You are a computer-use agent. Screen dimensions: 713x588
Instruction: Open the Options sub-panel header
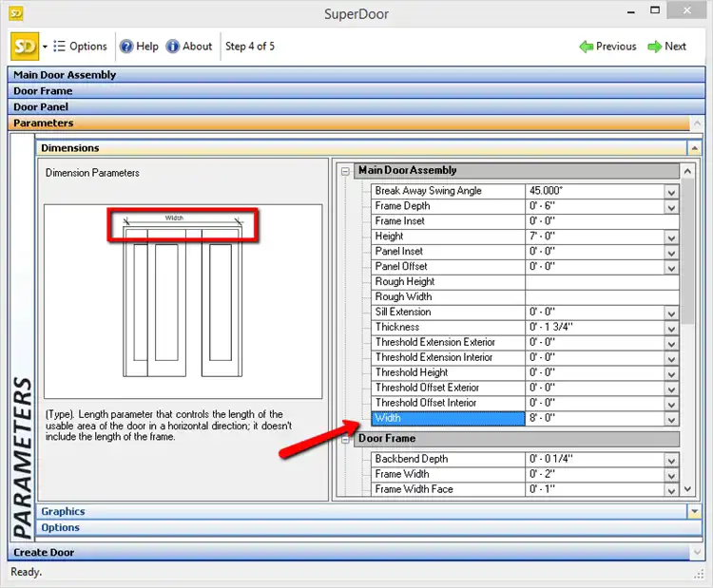click(x=369, y=527)
